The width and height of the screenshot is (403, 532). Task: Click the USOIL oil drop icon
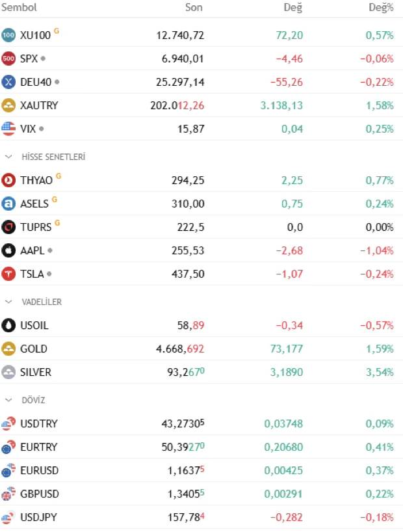click(8, 325)
